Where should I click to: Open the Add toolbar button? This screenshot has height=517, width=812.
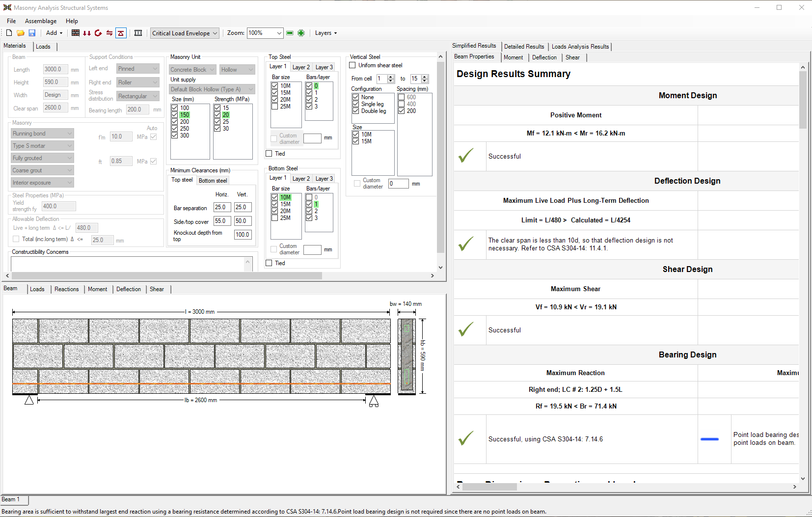[54, 33]
